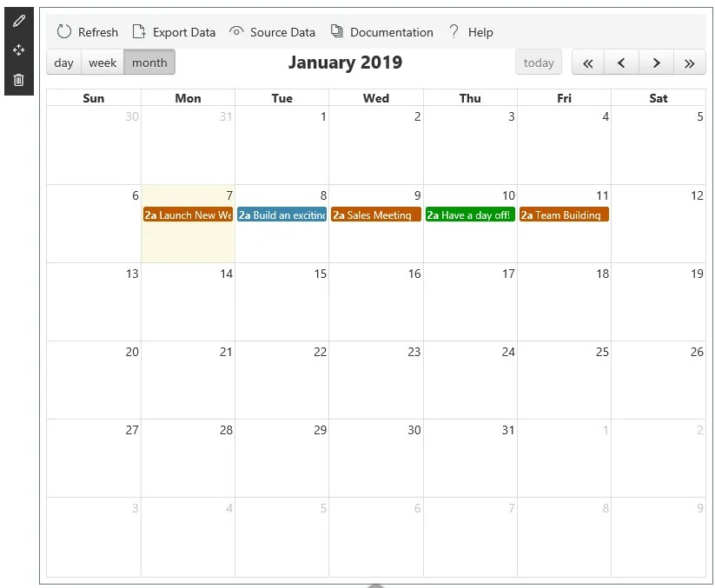Click the Mon column header
The width and height of the screenshot is (715, 588).
click(x=188, y=98)
